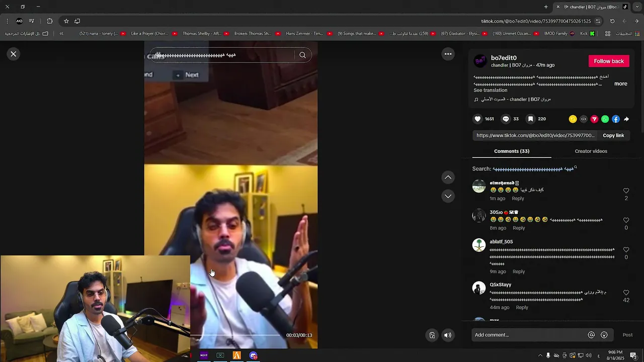Go to next video with down arrow
The height and width of the screenshot is (362, 644).
pyautogui.click(x=448, y=196)
